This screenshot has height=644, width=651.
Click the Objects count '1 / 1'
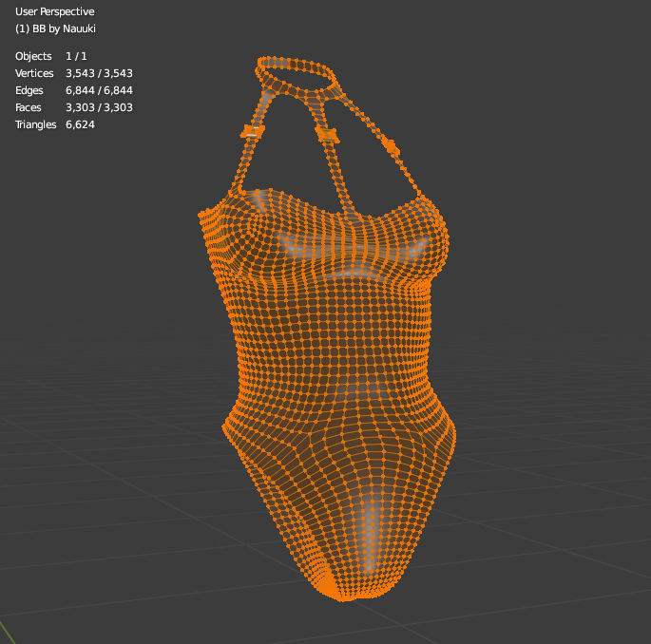click(x=76, y=56)
